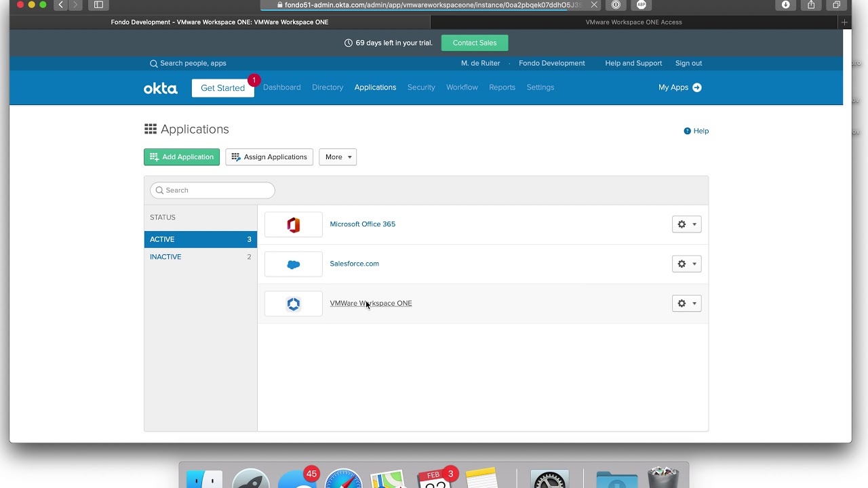Open the VMWare Workspace ONE link
Image resolution: width=868 pixels, height=488 pixels.
[x=371, y=304]
